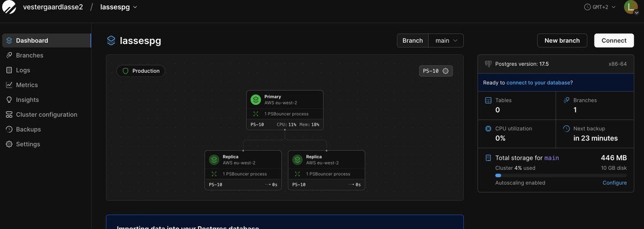The height and width of the screenshot is (229, 644).
Task: Open Logs in the sidebar
Action: (x=46, y=70)
